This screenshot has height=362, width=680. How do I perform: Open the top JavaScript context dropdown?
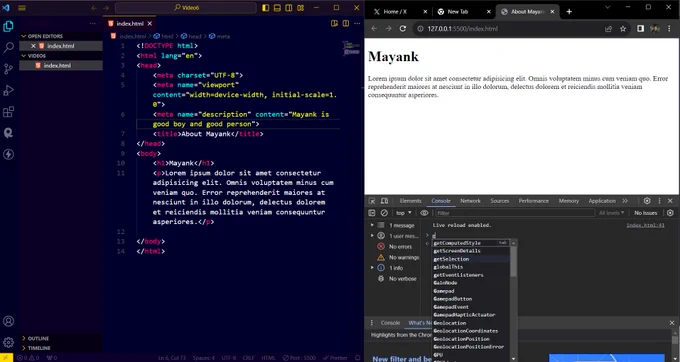point(403,213)
